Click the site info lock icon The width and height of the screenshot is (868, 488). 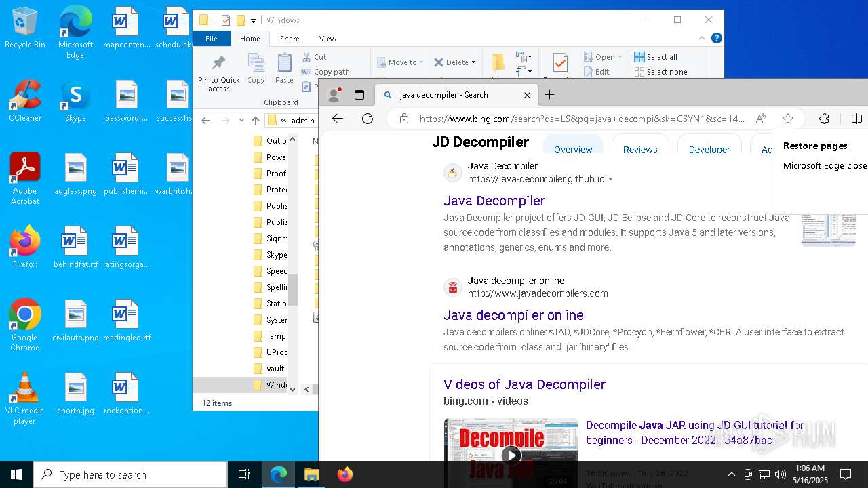(404, 119)
